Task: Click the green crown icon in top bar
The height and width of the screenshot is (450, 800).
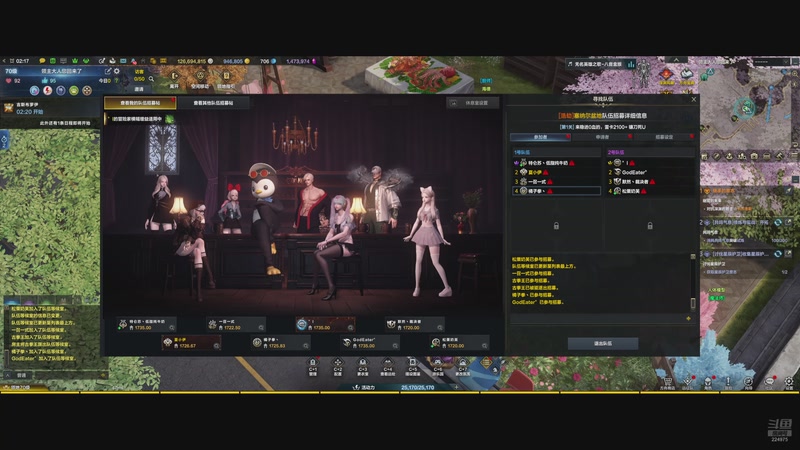Action: pyautogui.click(x=75, y=61)
